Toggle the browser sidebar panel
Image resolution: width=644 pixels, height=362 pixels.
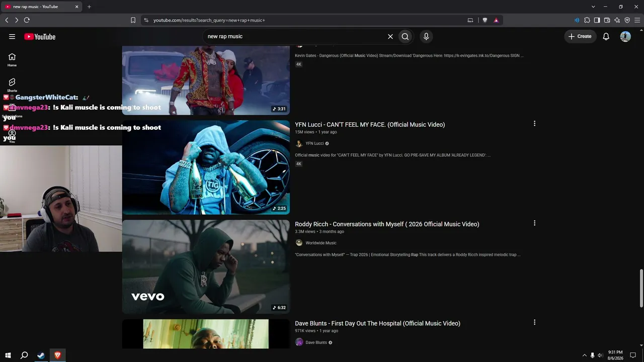click(x=597, y=20)
